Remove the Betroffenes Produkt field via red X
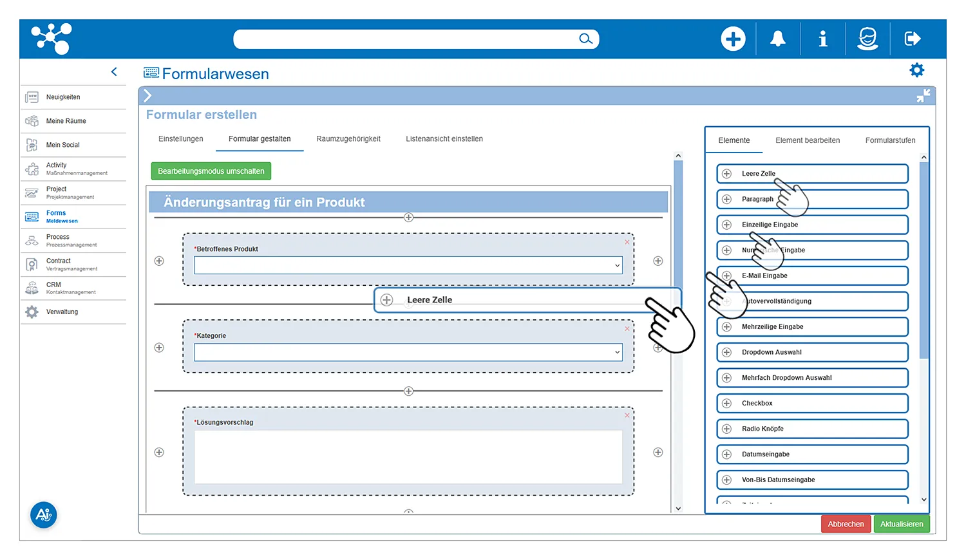 (x=627, y=242)
